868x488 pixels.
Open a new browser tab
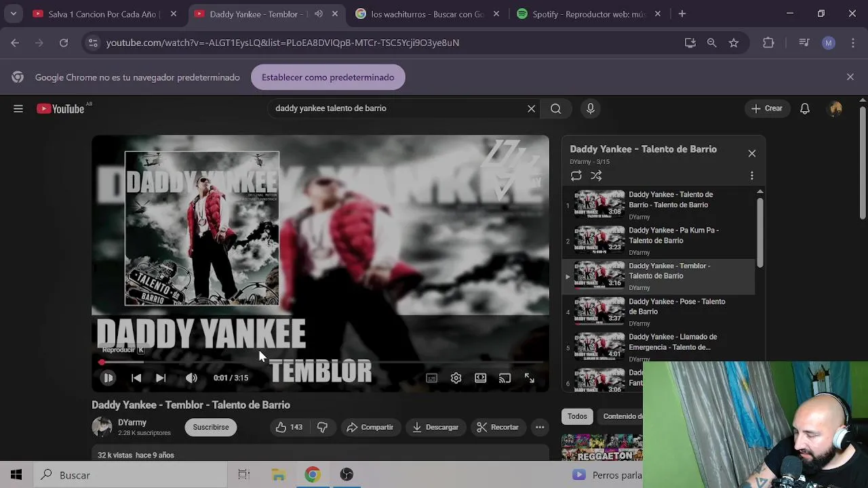tap(682, 14)
